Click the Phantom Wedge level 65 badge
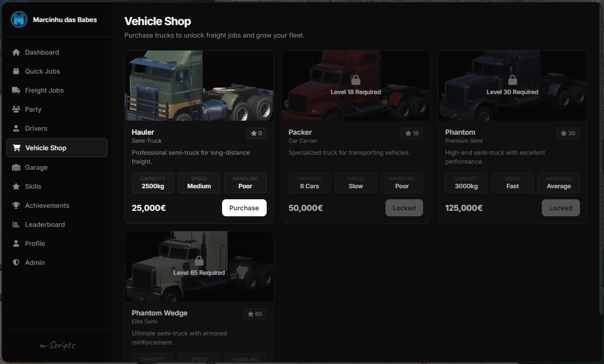This screenshot has width=604, height=364. coord(255,314)
